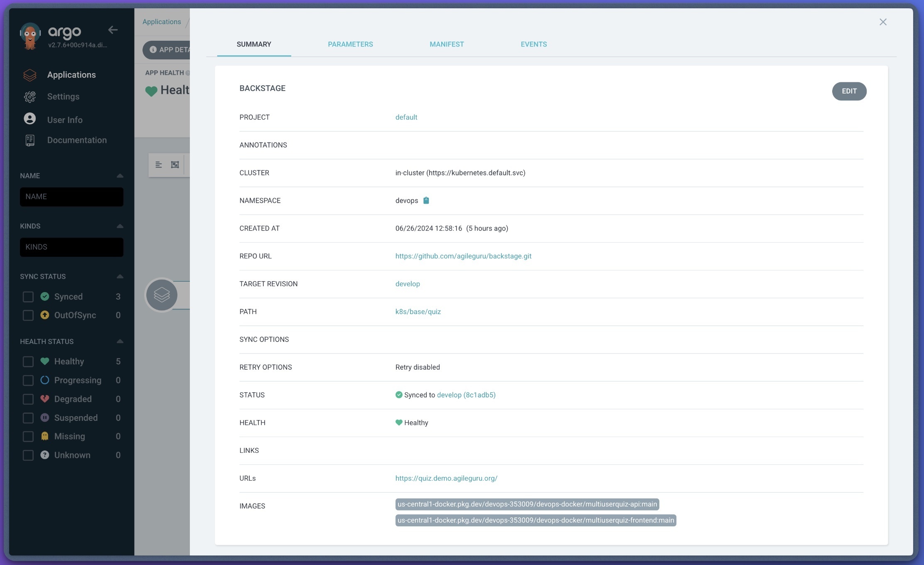Open the PARAMETERS tab
The image size is (924, 565).
[x=350, y=44]
